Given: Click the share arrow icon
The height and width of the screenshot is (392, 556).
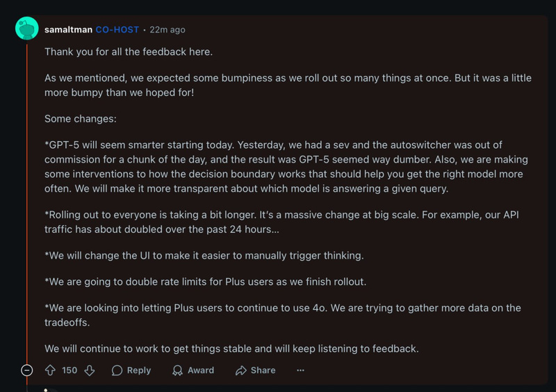Looking at the screenshot, I should pyautogui.click(x=241, y=370).
